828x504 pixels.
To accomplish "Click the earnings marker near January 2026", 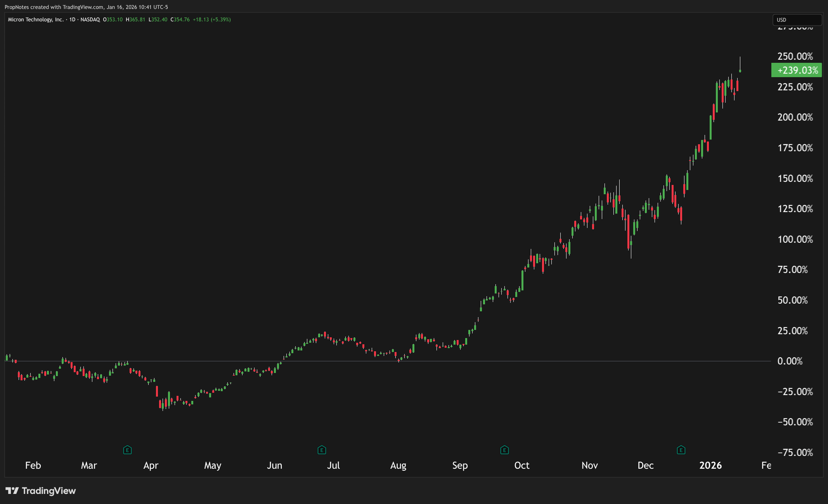I will tap(681, 450).
